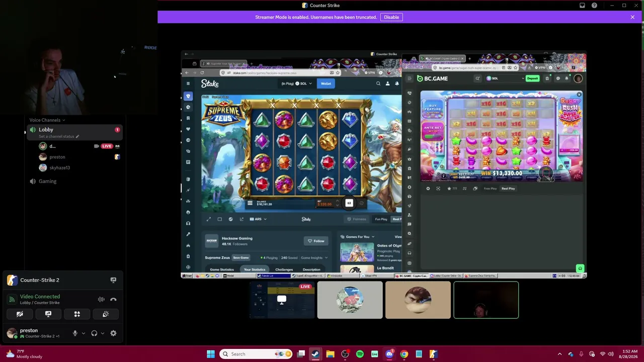Select the LIVE stream thumbnail tile
Screen dimensions: 644x362
point(282,300)
